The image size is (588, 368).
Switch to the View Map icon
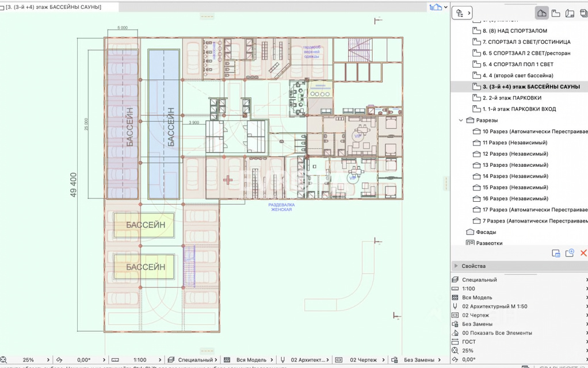[556, 13]
